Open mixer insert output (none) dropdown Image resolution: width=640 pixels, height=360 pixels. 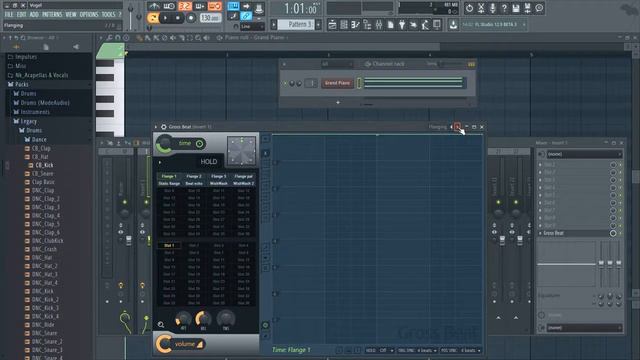[x=584, y=328]
